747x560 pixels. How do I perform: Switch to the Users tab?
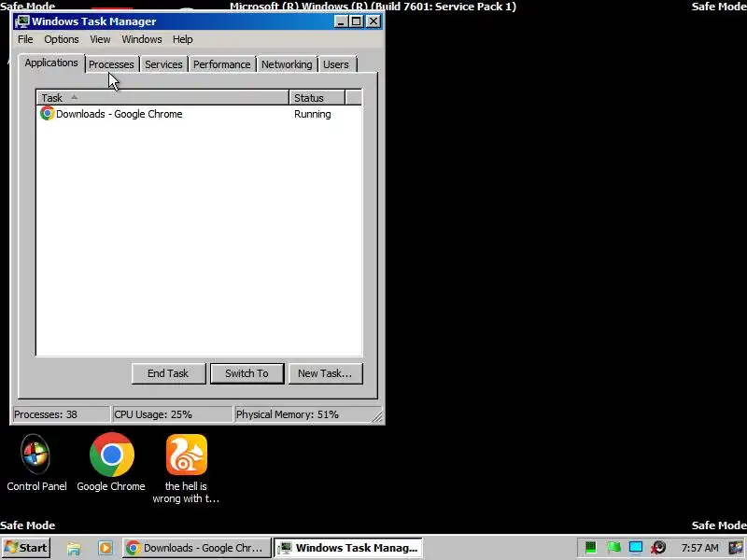coord(336,64)
